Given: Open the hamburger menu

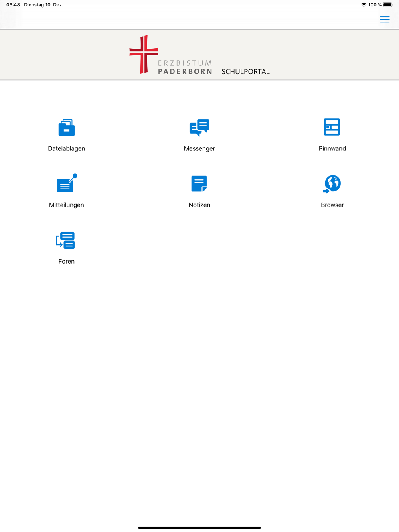Looking at the screenshot, I should pos(385,20).
